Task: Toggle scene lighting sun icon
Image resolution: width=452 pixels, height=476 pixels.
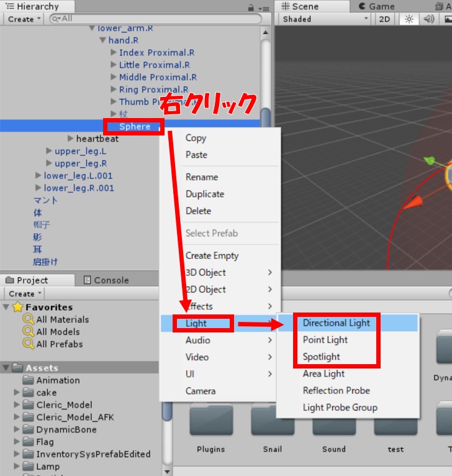Action: pyautogui.click(x=409, y=19)
